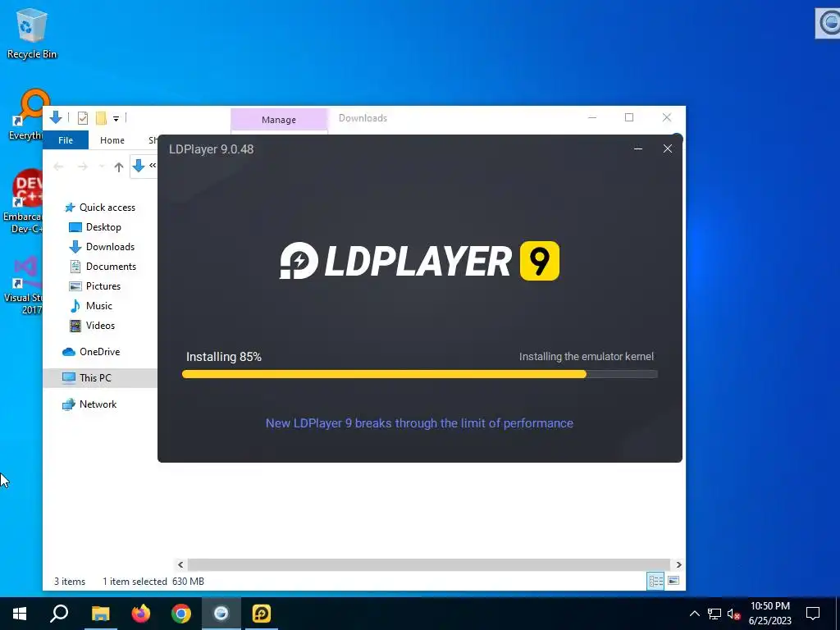The height and width of the screenshot is (630, 840).
Task: Open the Windows Start menu
Action: pos(20,614)
